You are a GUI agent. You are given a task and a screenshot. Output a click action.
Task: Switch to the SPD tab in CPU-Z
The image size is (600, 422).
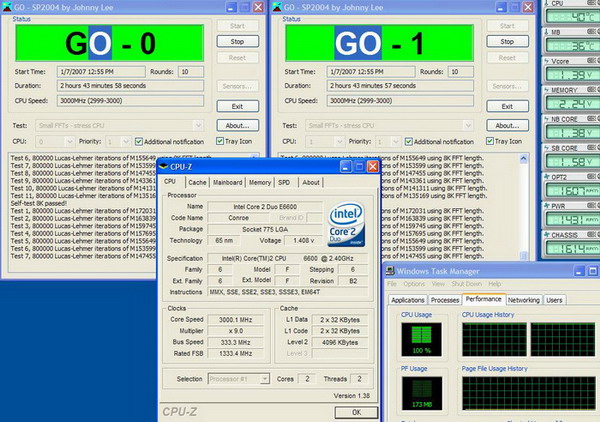pyautogui.click(x=284, y=182)
